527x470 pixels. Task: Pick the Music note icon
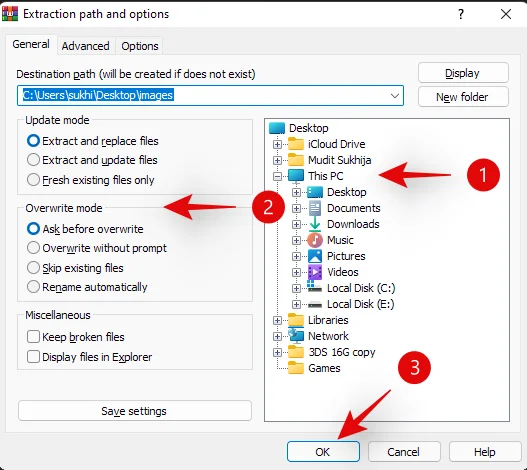pos(315,240)
